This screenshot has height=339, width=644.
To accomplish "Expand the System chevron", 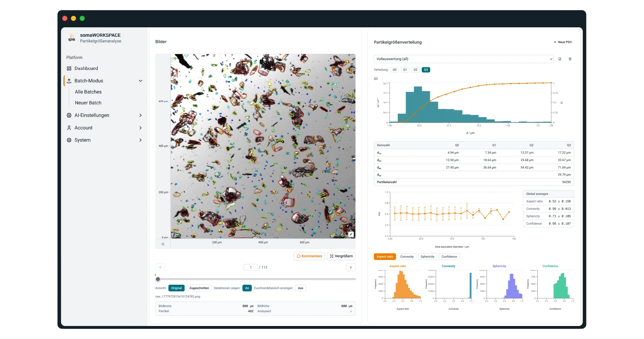I will coord(141,140).
